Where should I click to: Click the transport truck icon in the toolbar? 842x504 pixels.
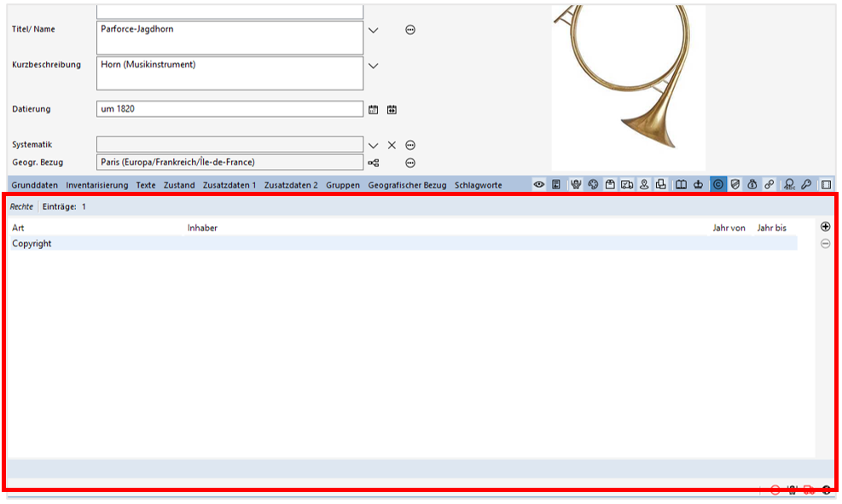pos(627,183)
